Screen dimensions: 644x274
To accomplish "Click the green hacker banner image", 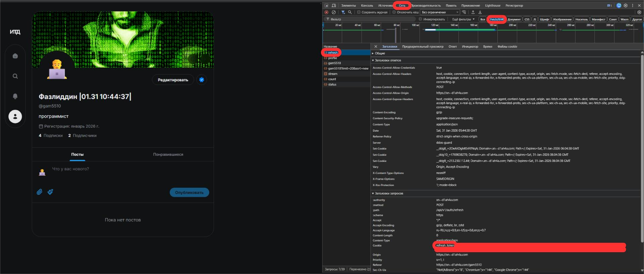I will 123,39.
